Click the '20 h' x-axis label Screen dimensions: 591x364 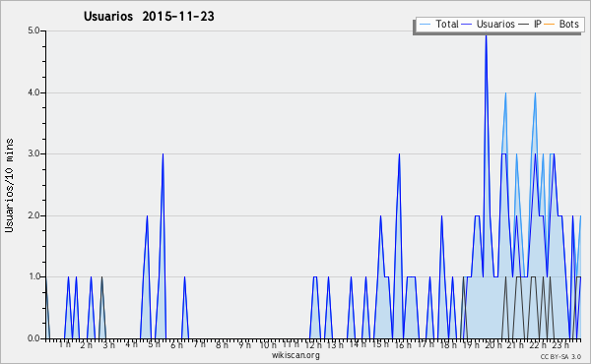[x=493, y=344]
